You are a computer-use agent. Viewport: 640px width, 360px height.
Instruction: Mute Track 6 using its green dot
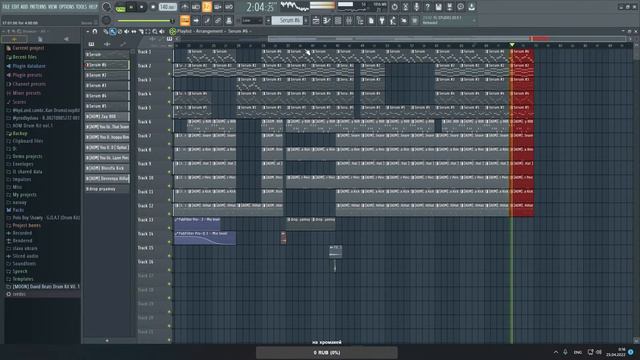click(x=169, y=130)
